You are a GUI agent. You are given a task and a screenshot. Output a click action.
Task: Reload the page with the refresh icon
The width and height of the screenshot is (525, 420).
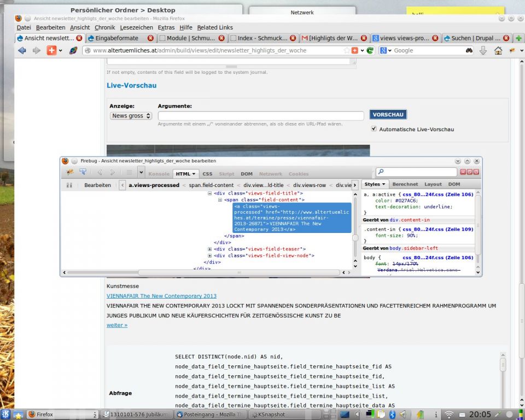tap(370, 50)
